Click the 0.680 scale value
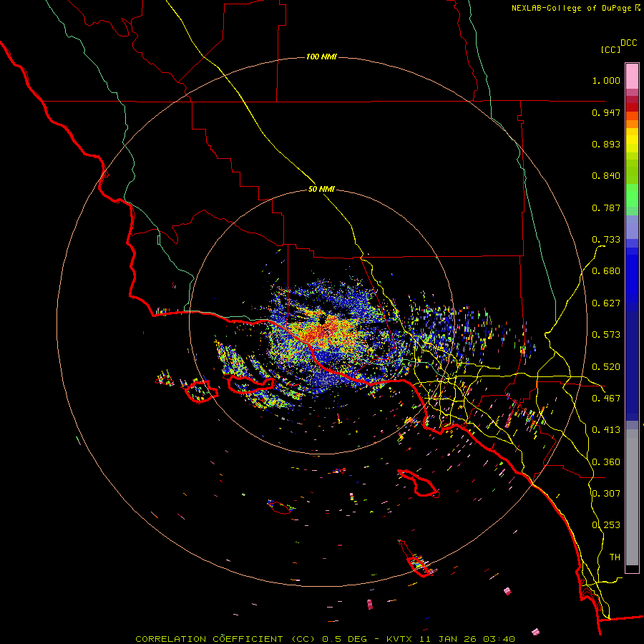 tap(606, 271)
